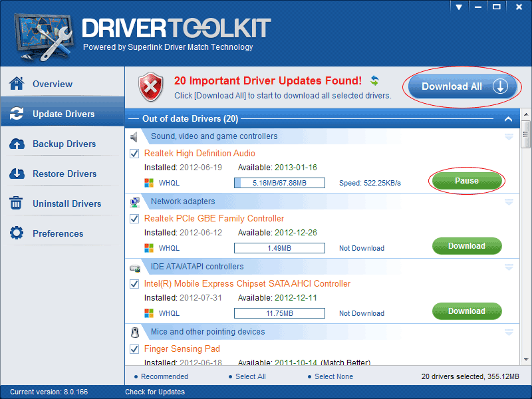
Task: Click the Driver Toolkit logo image
Action: point(43,37)
